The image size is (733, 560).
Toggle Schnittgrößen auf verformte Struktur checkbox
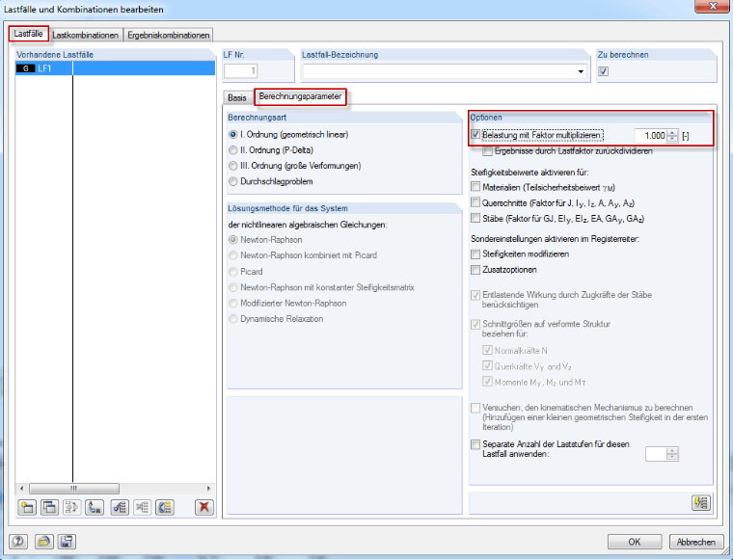point(475,324)
